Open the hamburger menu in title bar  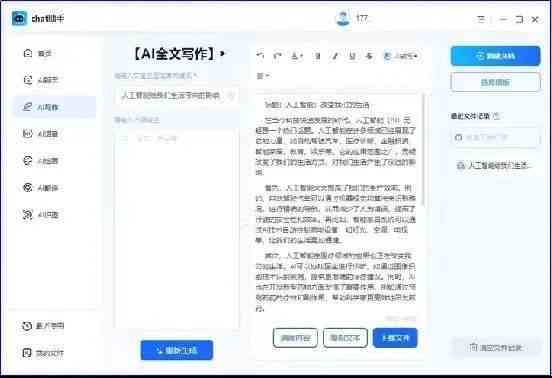481,19
